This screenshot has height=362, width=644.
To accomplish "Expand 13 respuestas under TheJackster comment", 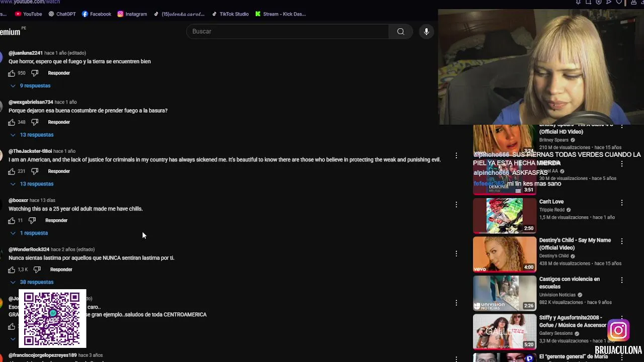I will [32, 184].
